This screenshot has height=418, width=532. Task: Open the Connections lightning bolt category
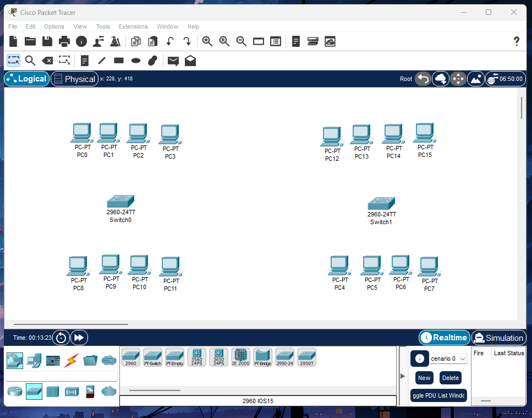72,360
